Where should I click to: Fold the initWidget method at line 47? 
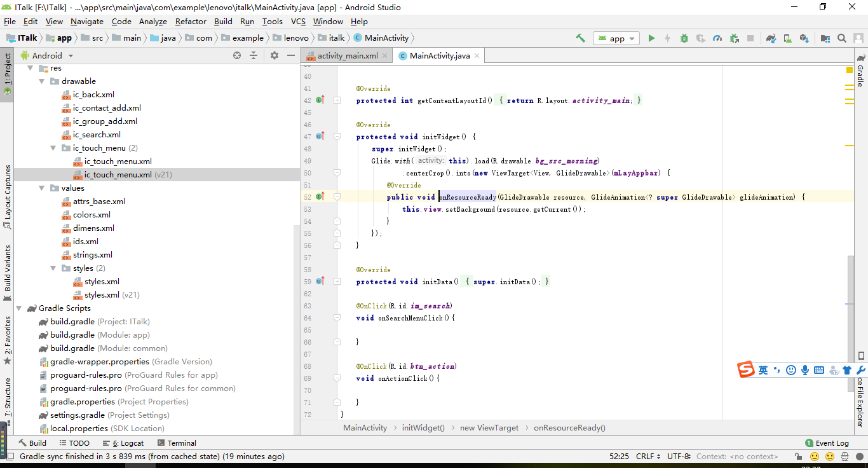[337, 137]
